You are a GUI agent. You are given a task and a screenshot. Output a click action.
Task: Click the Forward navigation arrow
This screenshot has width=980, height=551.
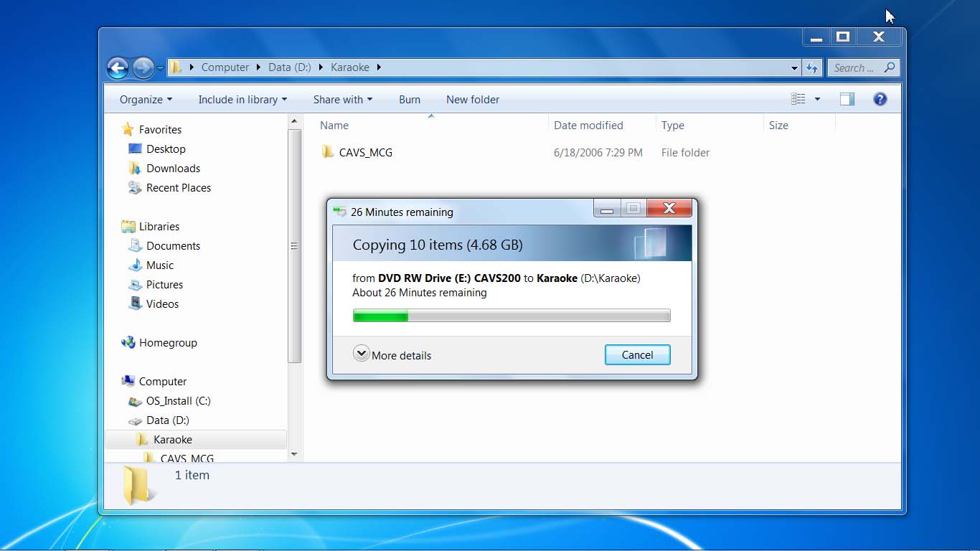pyautogui.click(x=143, y=67)
